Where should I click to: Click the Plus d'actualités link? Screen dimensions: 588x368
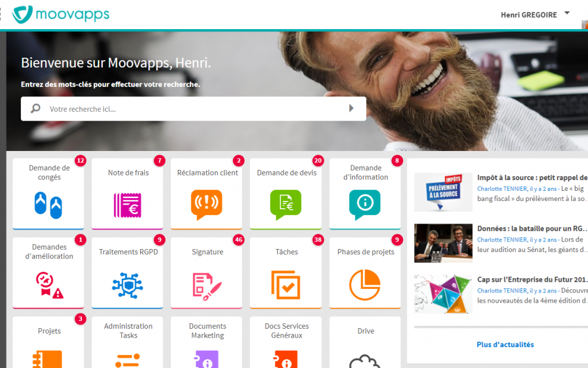coord(505,344)
